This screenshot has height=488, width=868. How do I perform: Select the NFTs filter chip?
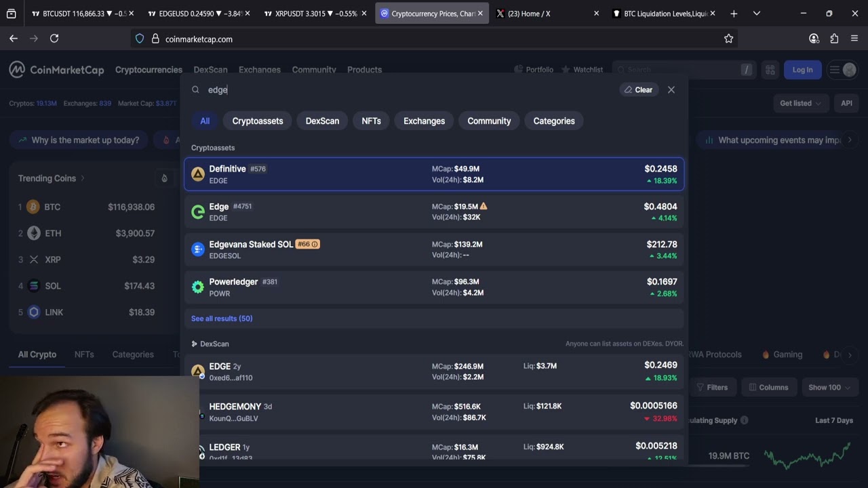tap(371, 121)
